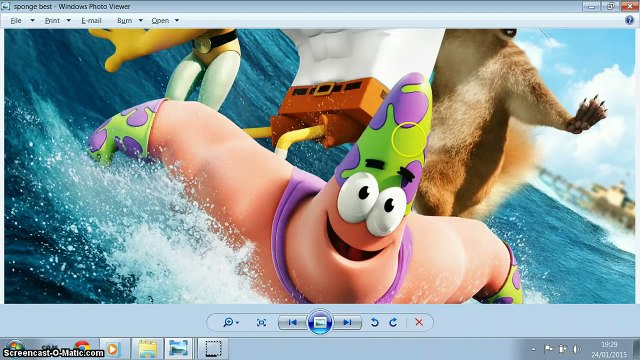Open the File menu
The width and height of the screenshot is (640, 360).
[16, 20]
